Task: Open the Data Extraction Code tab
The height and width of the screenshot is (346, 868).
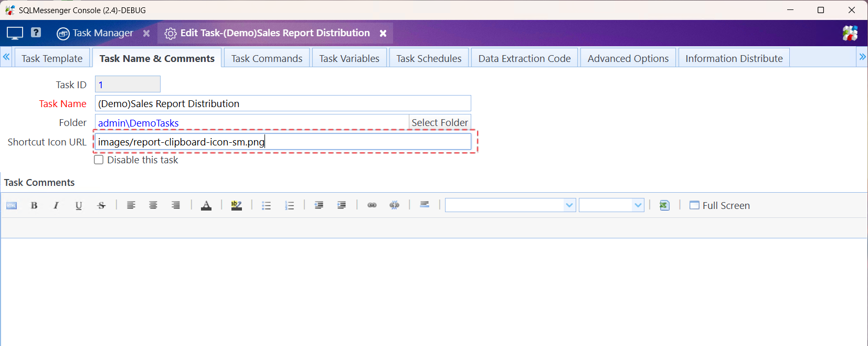Action: pyautogui.click(x=524, y=58)
